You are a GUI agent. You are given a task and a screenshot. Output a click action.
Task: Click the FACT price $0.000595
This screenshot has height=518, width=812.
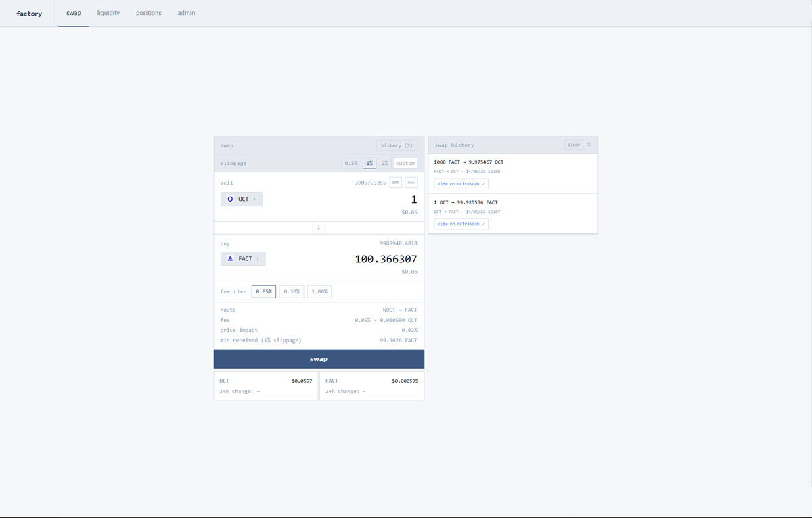(x=405, y=381)
